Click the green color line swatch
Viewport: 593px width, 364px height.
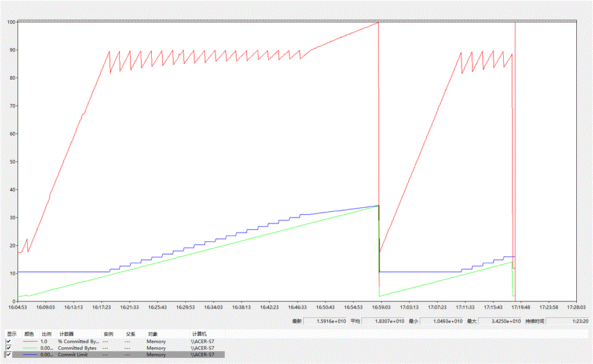[30, 348]
